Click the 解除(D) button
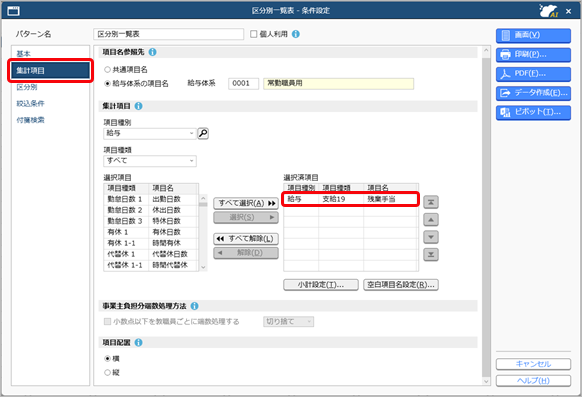The height and width of the screenshot is (397, 582). point(246,253)
